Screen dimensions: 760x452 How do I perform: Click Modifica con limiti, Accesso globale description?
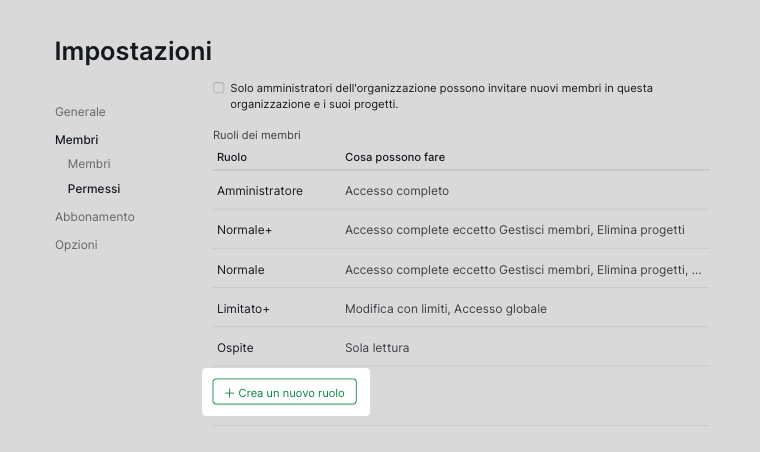446,309
